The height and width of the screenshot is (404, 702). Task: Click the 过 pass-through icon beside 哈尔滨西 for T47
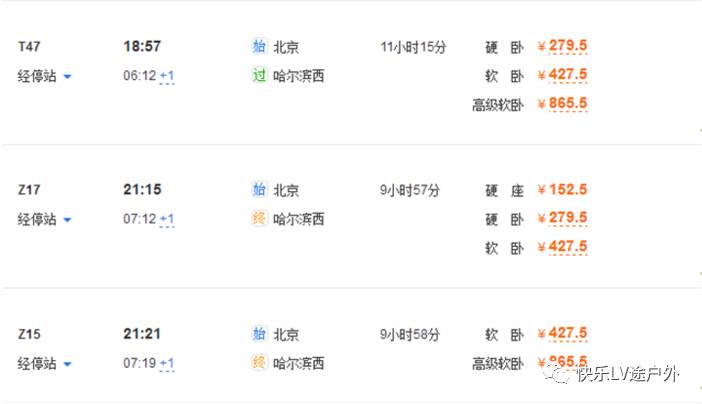(259, 75)
